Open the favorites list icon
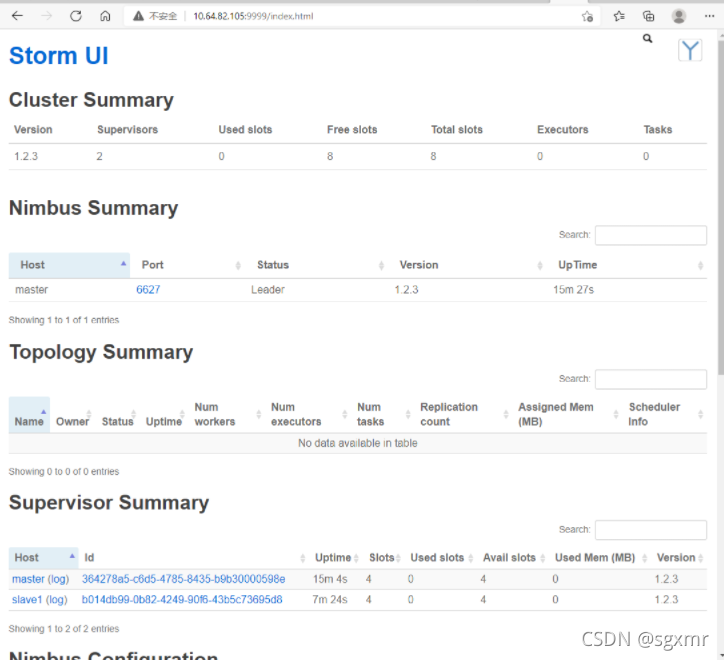Image resolution: width=724 pixels, height=660 pixels. coord(619,16)
